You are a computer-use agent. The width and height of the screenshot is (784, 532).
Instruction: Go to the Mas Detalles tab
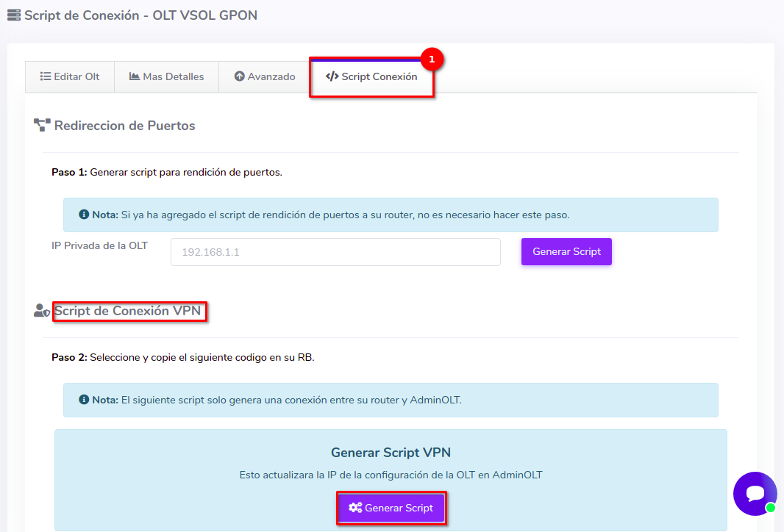click(x=166, y=76)
